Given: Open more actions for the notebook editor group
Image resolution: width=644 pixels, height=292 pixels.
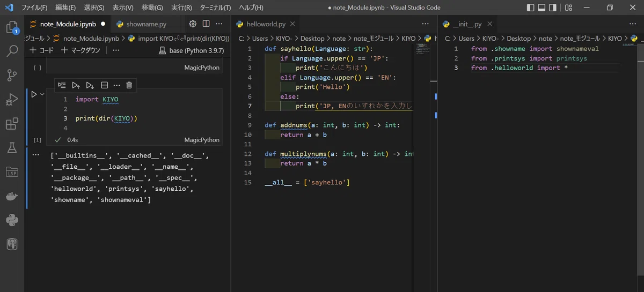Looking at the screenshot, I should click(219, 24).
